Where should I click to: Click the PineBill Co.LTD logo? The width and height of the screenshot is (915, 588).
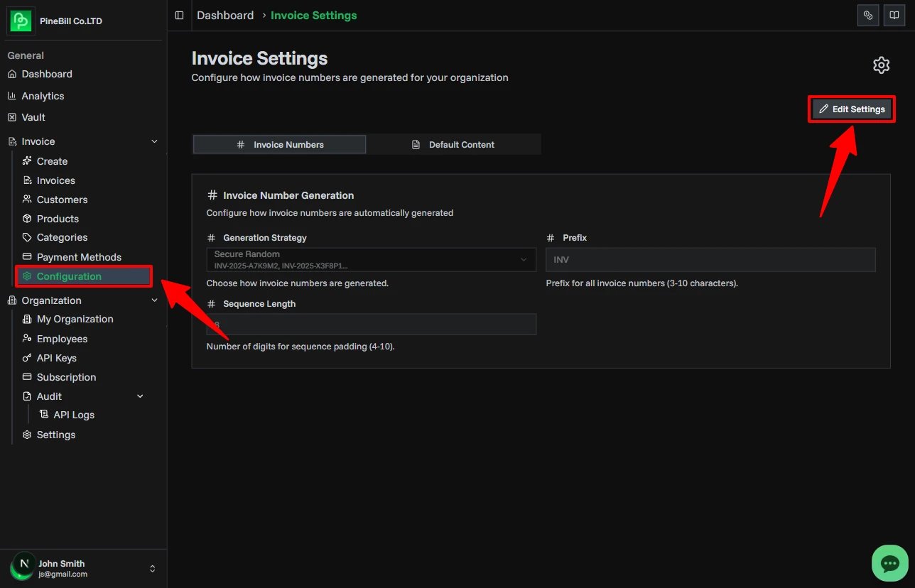click(x=20, y=21)
